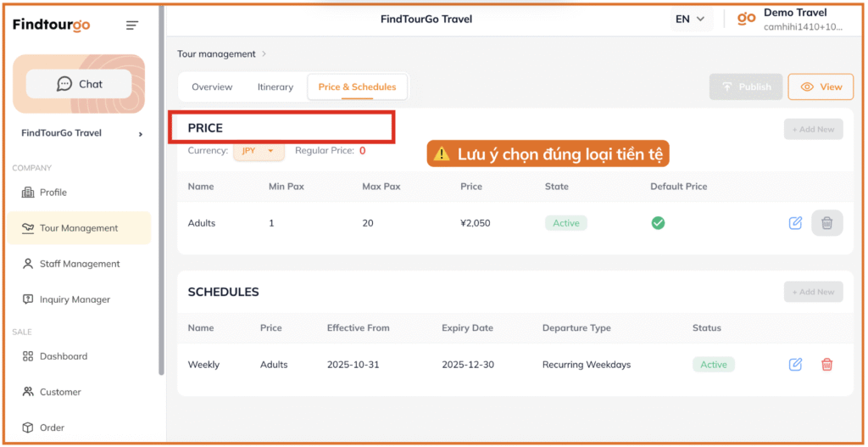The image size is (868, 447).
Task: Click the Active state badge for Adults
Action: (x=565, y=223)
